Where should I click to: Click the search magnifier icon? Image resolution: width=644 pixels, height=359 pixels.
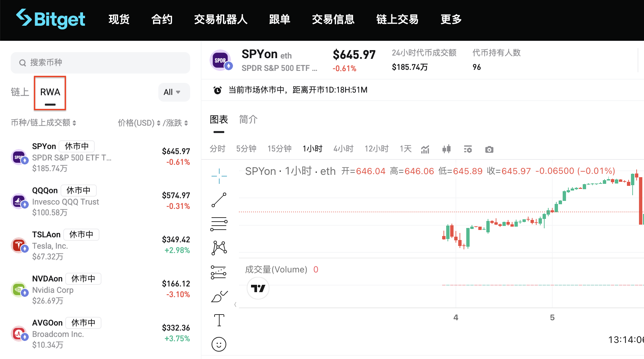coord(22,63)
